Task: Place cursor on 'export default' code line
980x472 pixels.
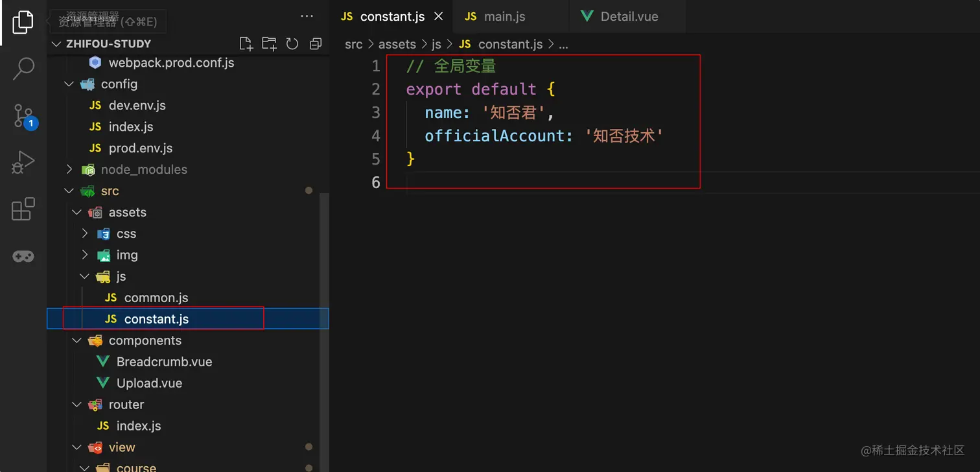Action: (x=481, y=89)
